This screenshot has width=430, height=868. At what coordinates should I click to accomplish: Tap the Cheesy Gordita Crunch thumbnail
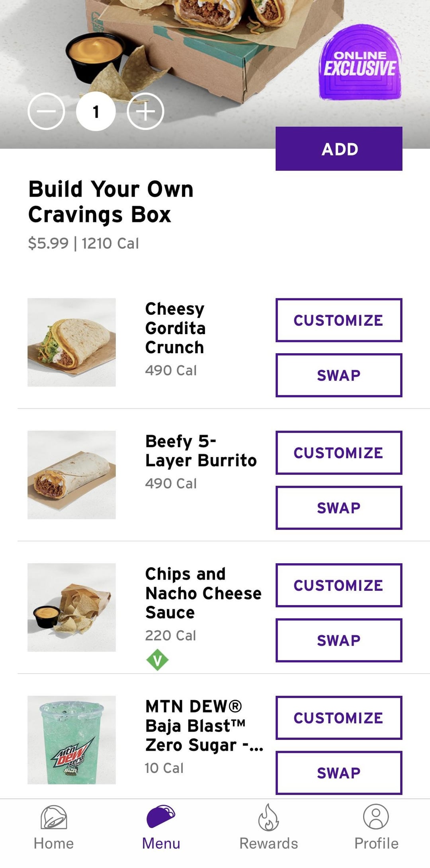[72, 343]
